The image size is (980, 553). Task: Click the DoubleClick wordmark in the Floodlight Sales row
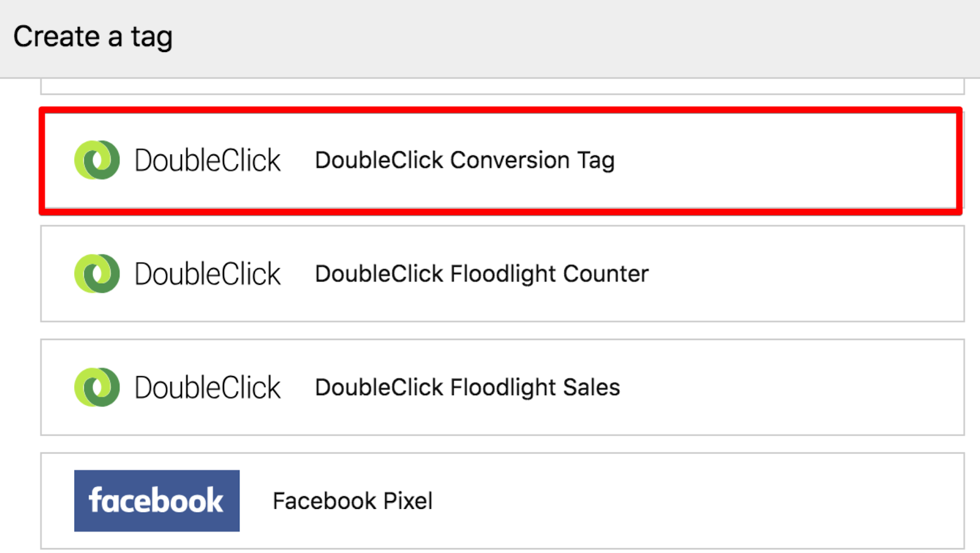pos(207,388)
